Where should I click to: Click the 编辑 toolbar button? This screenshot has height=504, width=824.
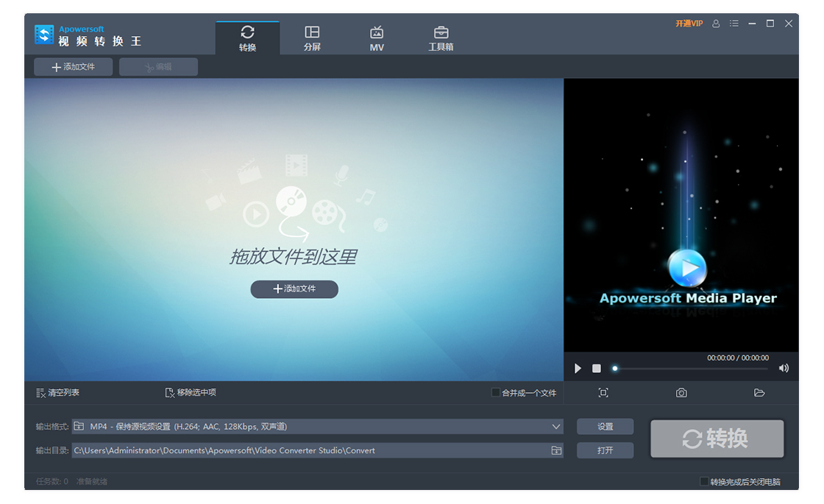[159, 67]
